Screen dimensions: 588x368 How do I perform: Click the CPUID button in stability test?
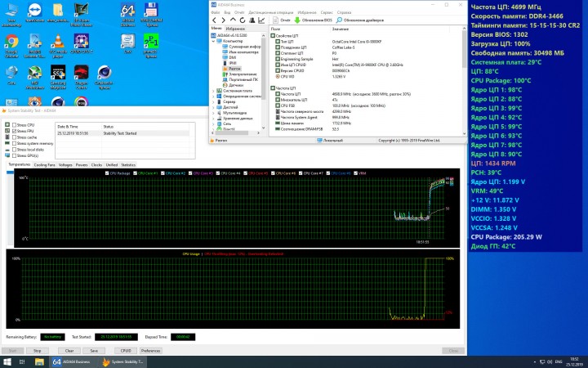pyautogui.click(x=126, y=351)
